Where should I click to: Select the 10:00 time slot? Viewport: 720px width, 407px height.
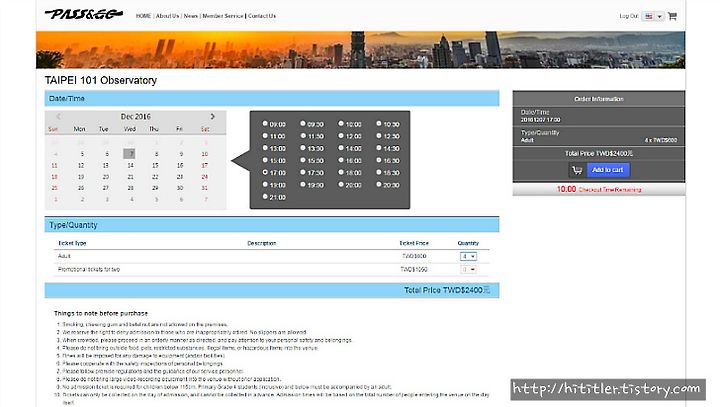click(341, 124)
